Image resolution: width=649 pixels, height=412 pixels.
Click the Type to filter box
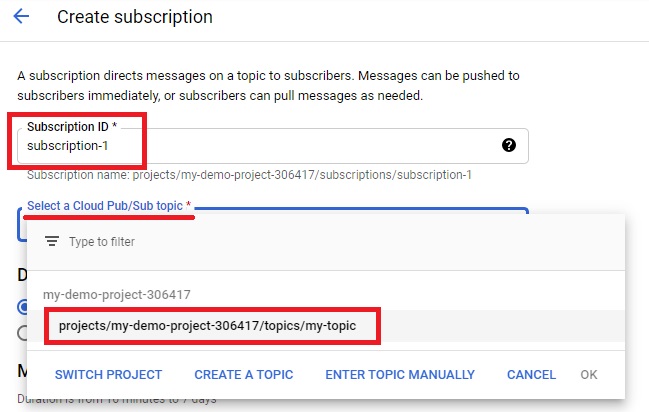[x=326, y=241]
